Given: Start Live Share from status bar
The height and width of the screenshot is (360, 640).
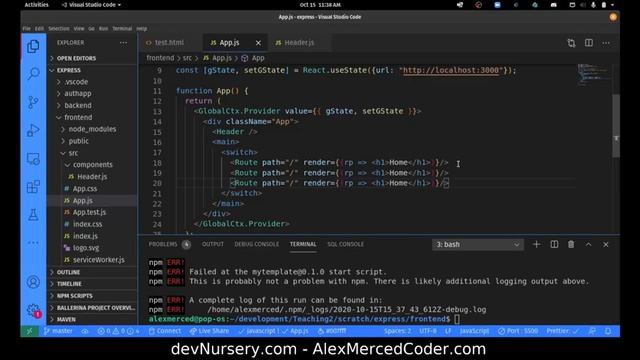Looking at the screenshot, I should [x=209, y=331].
